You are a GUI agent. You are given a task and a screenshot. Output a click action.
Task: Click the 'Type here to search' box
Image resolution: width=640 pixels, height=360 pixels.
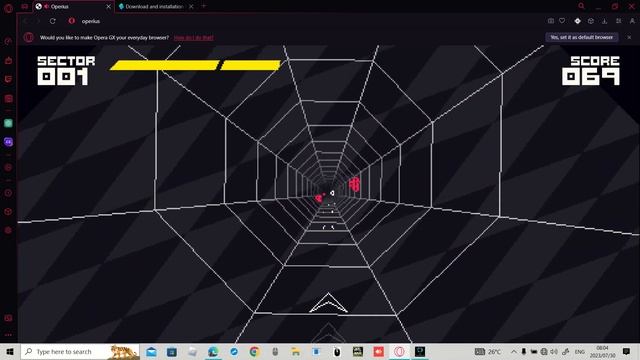point(80,351)
